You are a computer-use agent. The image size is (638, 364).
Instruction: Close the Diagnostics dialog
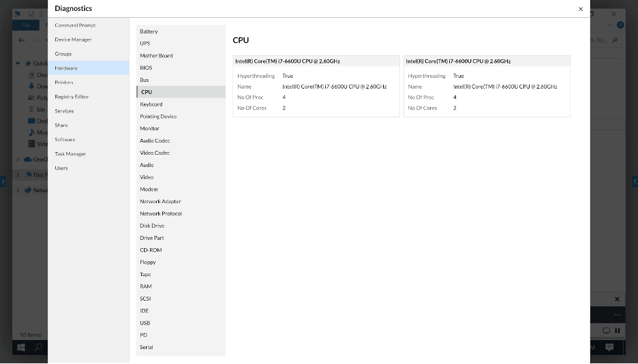(x=581, y=9)
